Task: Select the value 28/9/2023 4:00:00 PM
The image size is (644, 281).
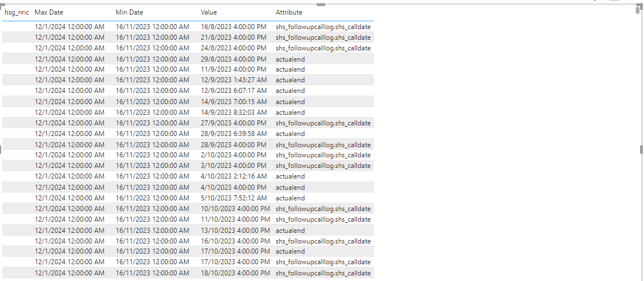Action: (233, 145)
